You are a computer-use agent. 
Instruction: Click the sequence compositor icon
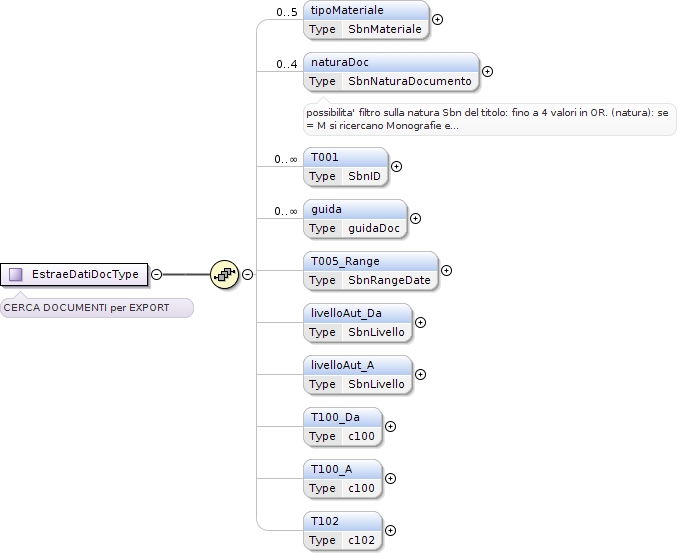[x=224, y=274]
